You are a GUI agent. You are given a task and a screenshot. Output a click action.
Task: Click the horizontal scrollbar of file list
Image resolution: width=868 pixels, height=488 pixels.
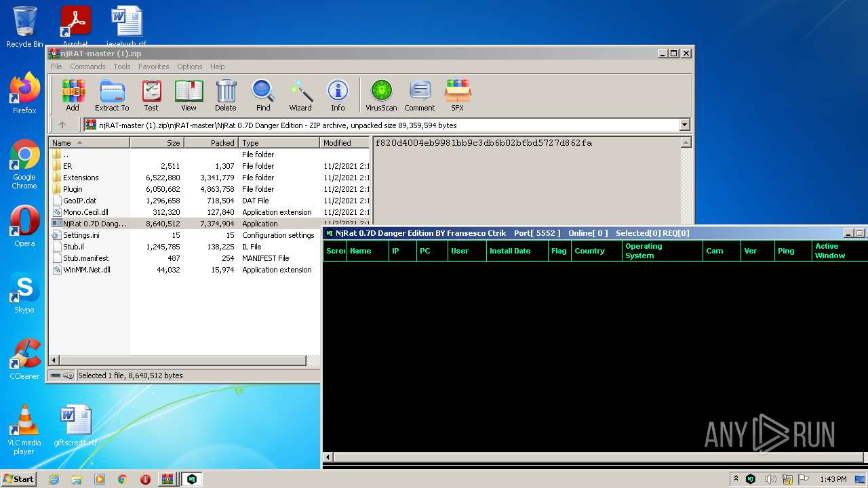[184, 361]
